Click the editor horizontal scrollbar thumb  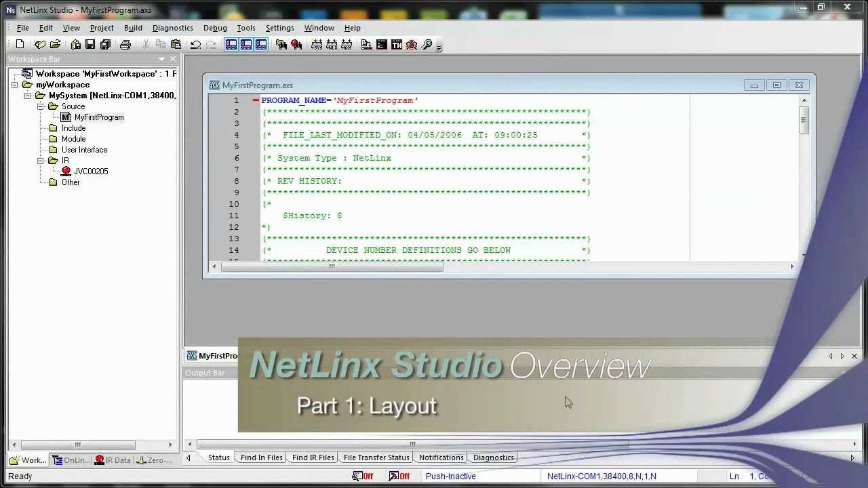(332, 266)
